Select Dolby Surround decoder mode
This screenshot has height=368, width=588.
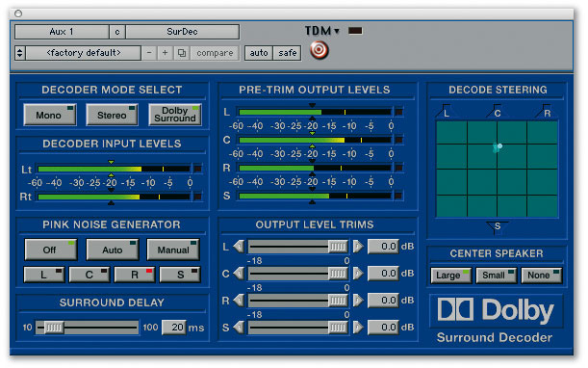pos(175,115)
